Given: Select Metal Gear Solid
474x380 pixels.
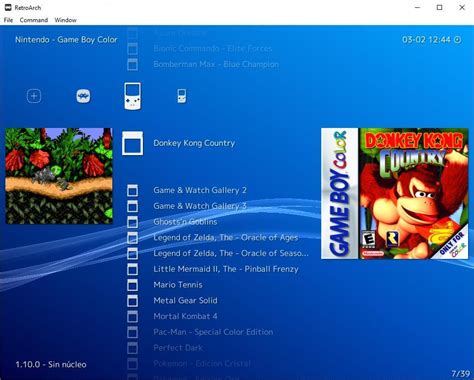Looking at the screenshot, I should pyautogui.click(x=185, y=301).
